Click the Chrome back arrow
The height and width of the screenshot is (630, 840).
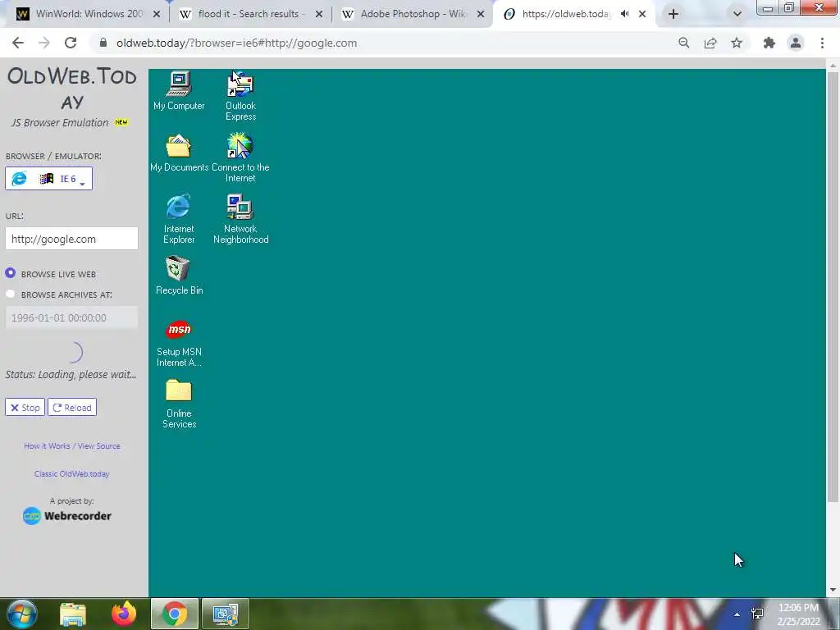click(18, 43)
